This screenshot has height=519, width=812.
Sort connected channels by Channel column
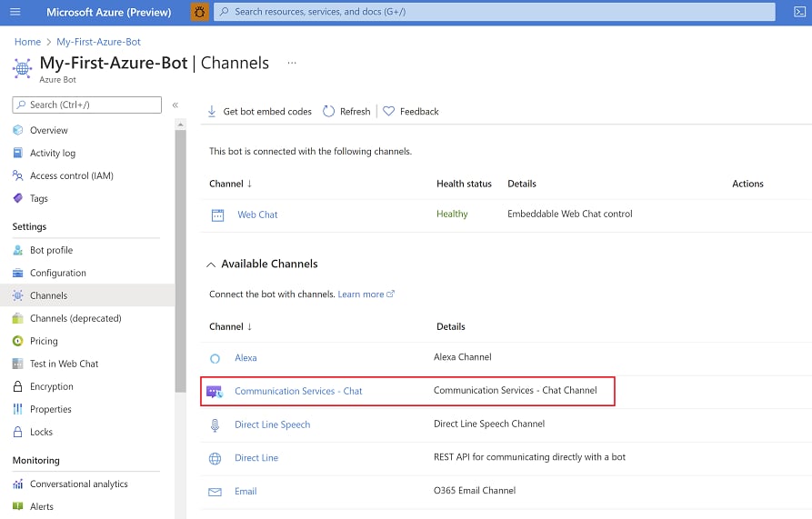tap(230, 184)
